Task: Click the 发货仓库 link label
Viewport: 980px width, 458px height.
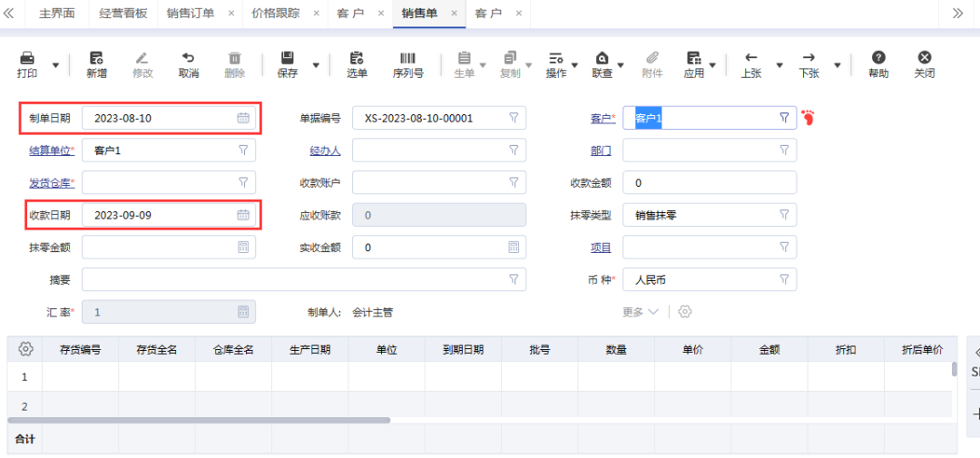Action: (51, 183)
